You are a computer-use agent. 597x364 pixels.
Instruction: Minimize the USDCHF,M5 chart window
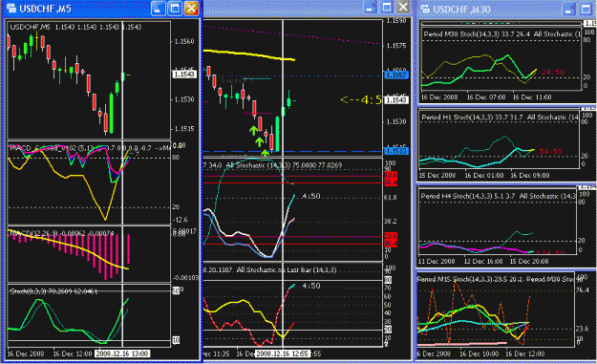(159, 9)
